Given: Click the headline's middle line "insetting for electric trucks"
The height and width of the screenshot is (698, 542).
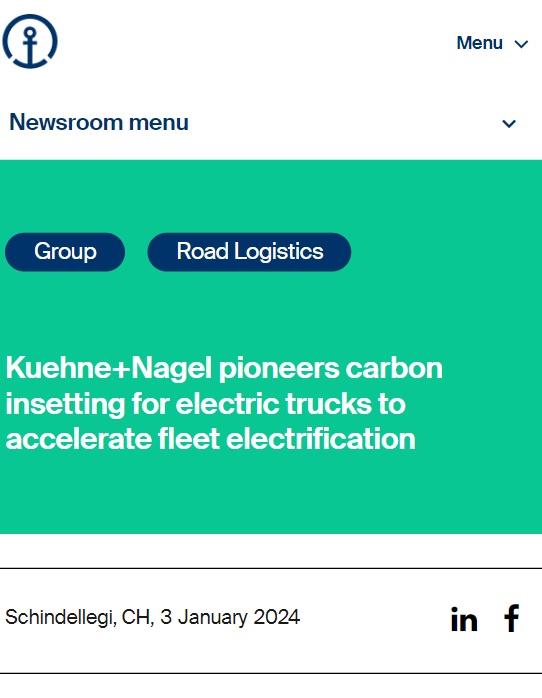Looking at the screenshot, I should point(188,404).
